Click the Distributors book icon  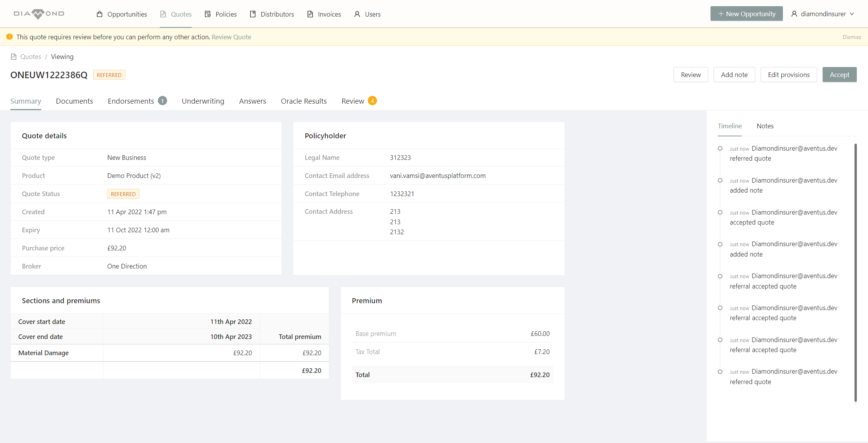pos(253,14)
